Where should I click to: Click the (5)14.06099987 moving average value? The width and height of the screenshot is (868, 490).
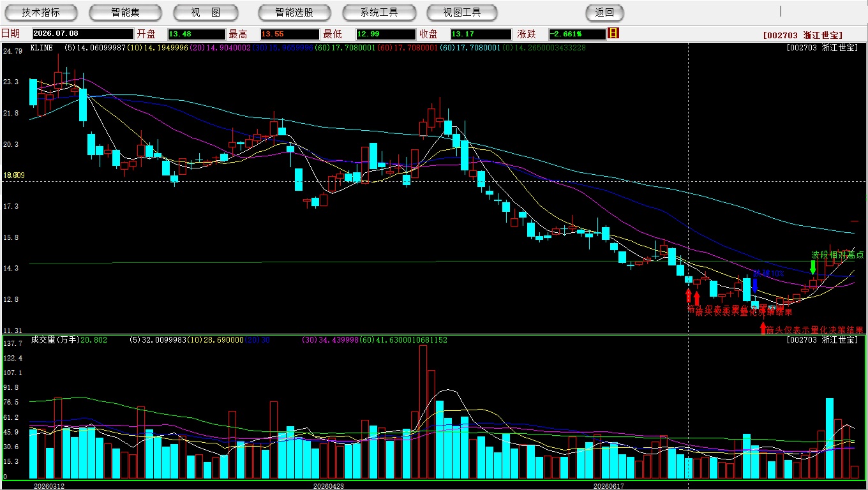[x=96, y=48]
